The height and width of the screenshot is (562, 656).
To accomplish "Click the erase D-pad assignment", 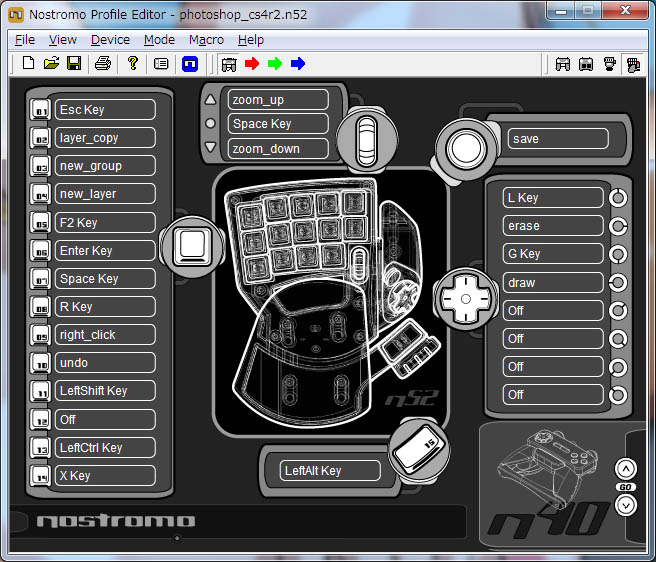I will [553, 226].
